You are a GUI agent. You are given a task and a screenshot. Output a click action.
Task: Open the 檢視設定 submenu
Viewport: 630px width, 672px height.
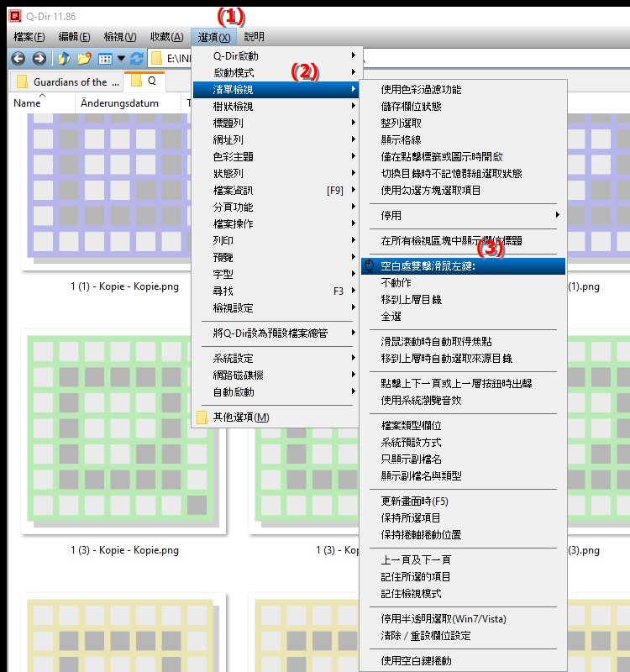[276, 307]
